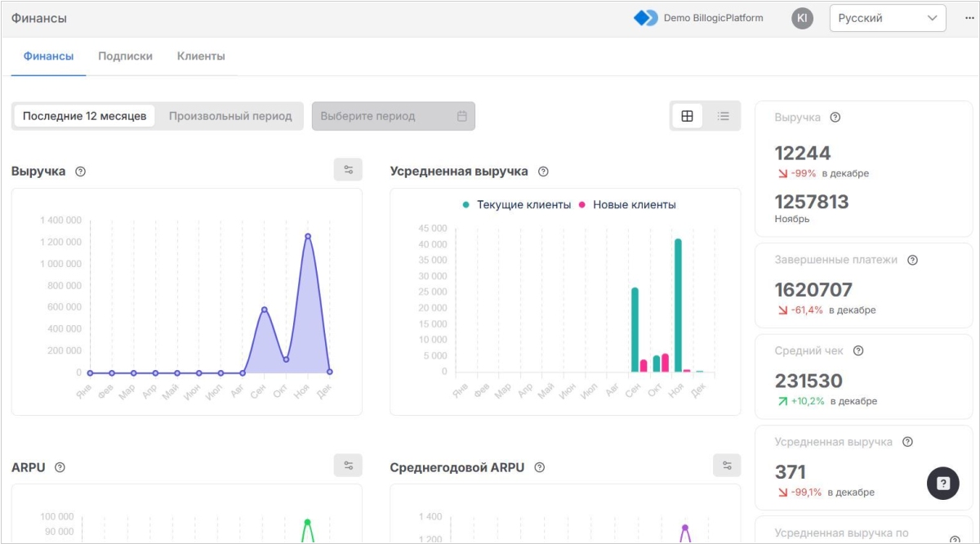Open the three-dot more options menu
Viewport: 980px width, 544px height.
pyautogui.click(x=969, y=18)
